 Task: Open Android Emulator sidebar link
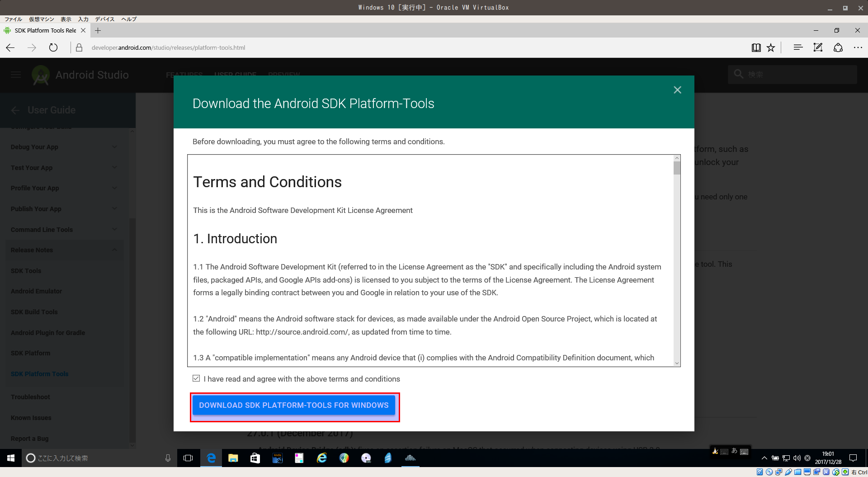[x=36, y=291]
